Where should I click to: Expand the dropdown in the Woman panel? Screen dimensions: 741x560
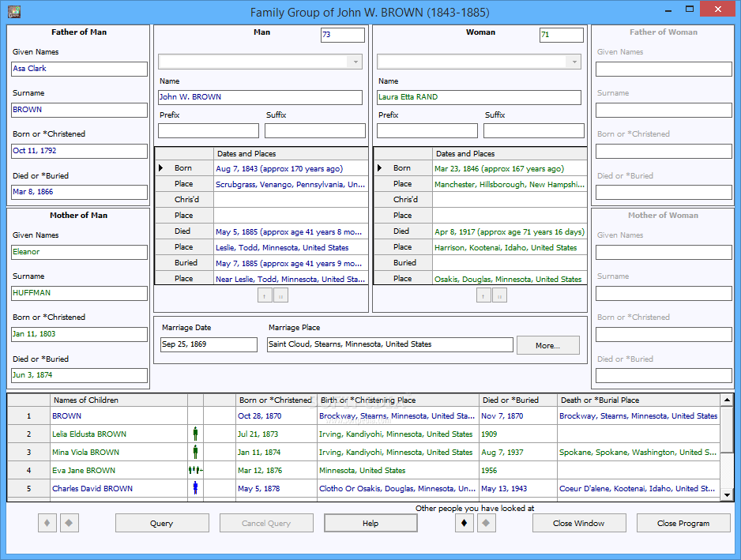[574, 62]
